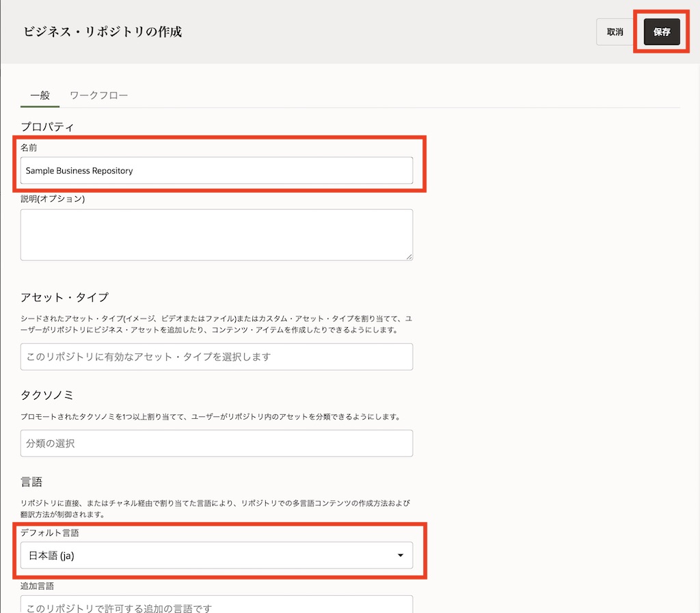Click the 言語 section heading
Viewport: 700px width, 613px height.
click(x=31, y=482)
